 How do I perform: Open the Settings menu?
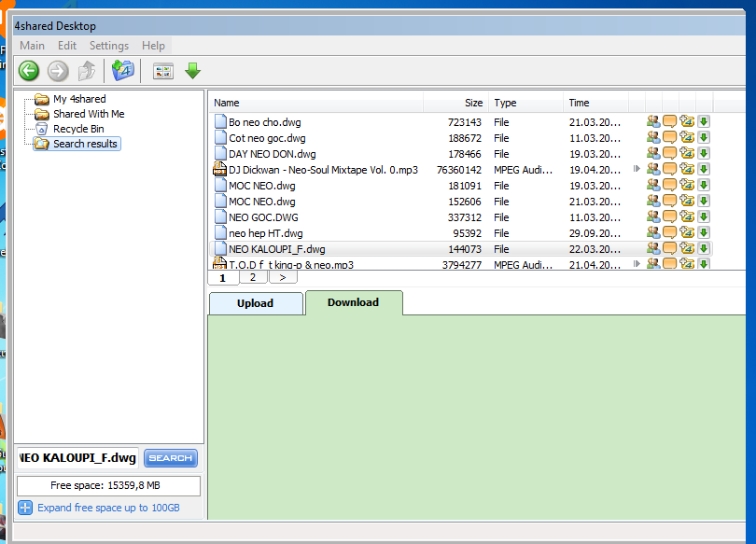(x=109, y=46)
